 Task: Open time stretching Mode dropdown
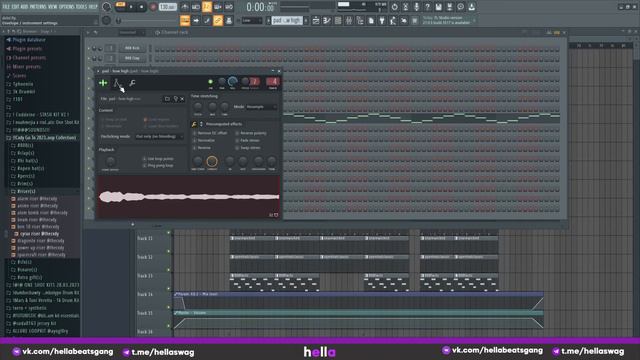(261, 107)
